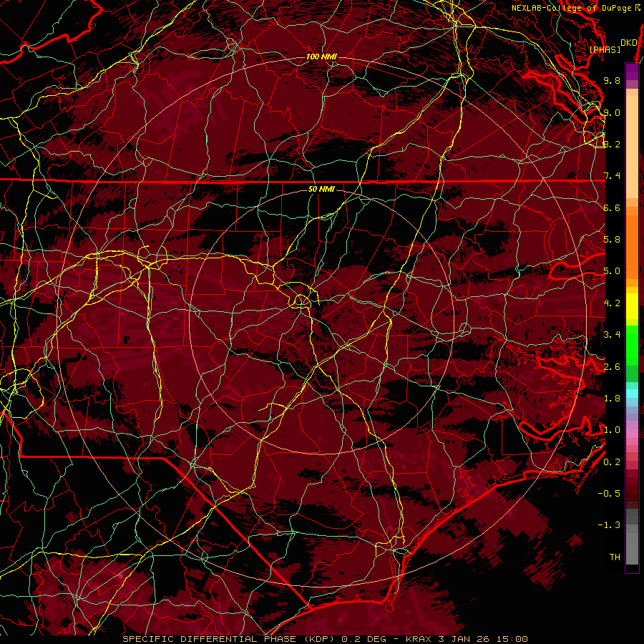Click the "KRAX" station identifier in the caption
The image size is (644, 644).
pyautogui.click(x=419, y=639)
